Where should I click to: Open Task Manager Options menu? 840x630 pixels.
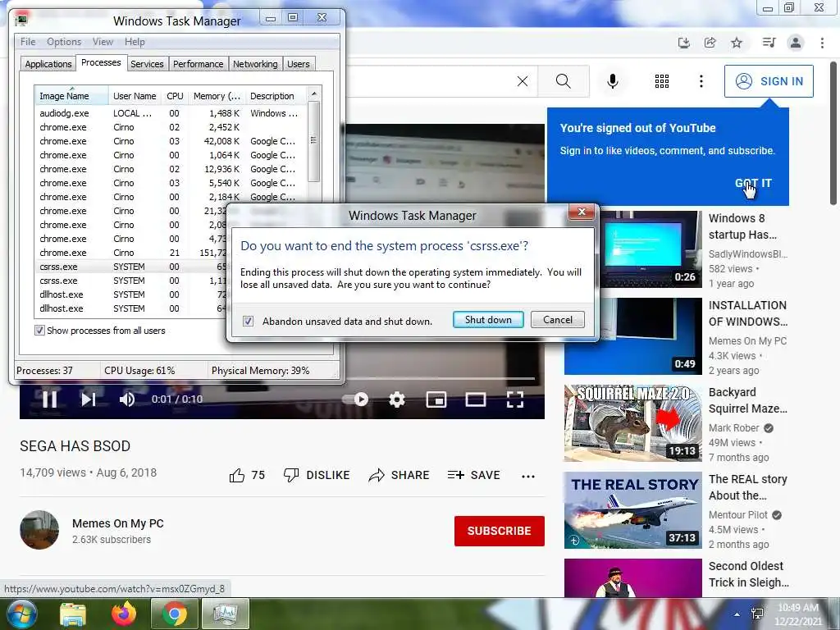pos(64,42)
